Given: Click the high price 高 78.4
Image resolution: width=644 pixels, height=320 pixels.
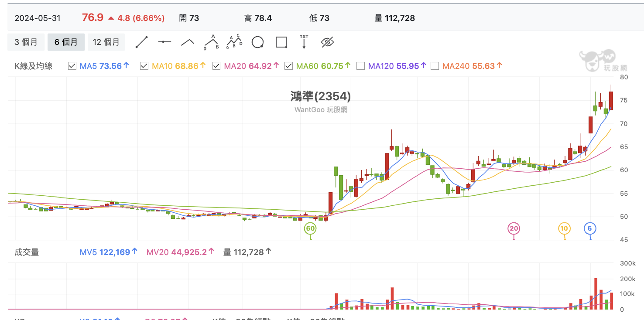Looking at the screenshot, I should pyautogui.click(x=258, y=18).
